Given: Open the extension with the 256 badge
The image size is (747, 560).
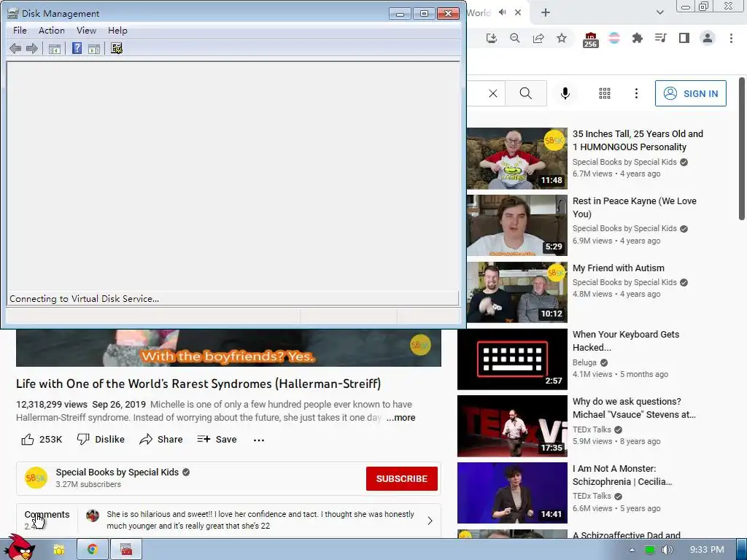Looking at the screenshot, I should pos(590,39).
